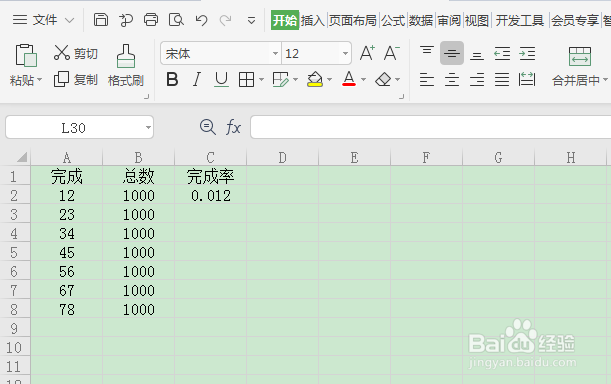
Task: Expand the 粘贴 dropdown arrow
Action: click(x=40, y=81)
